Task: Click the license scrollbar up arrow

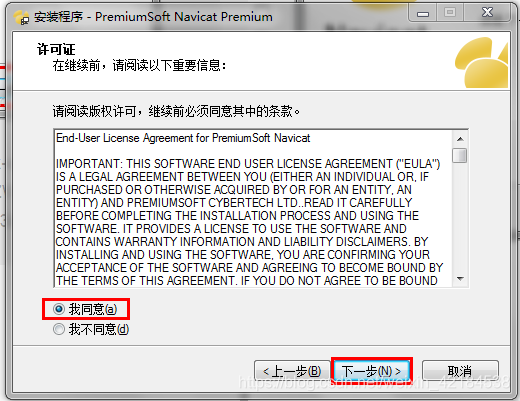Action: [x=460, y=139]
